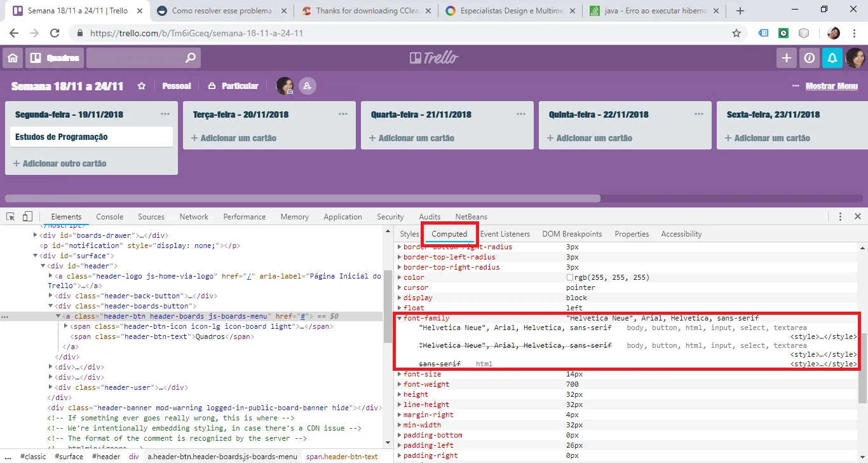
Task: Switch to the Styles tab
Action: click(409, 234)
